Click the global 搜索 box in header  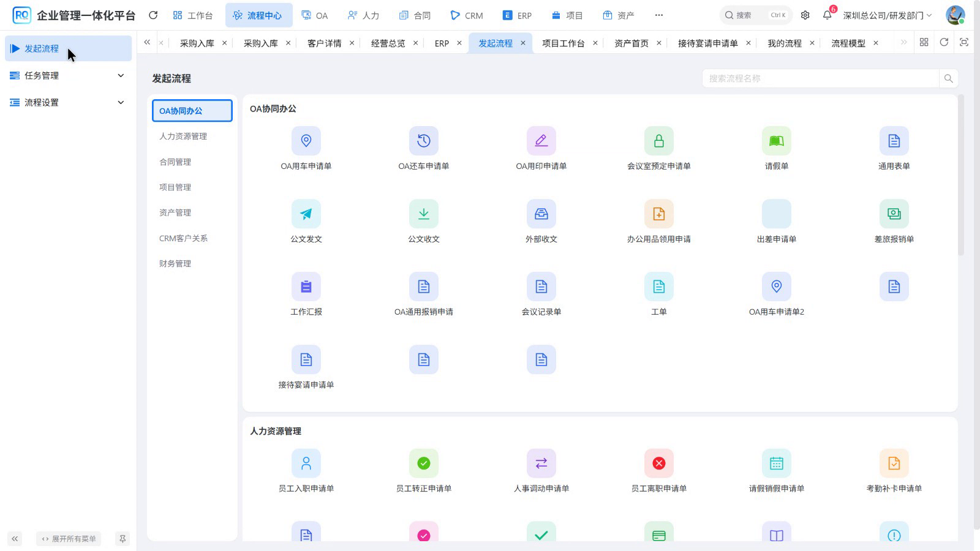[756, 15]
